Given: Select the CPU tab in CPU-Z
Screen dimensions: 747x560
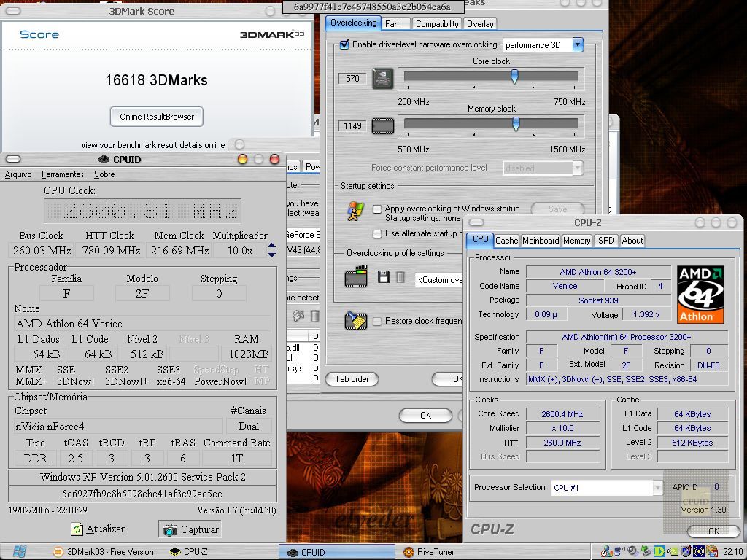Looking at the screenshot, I should [480, 239].
